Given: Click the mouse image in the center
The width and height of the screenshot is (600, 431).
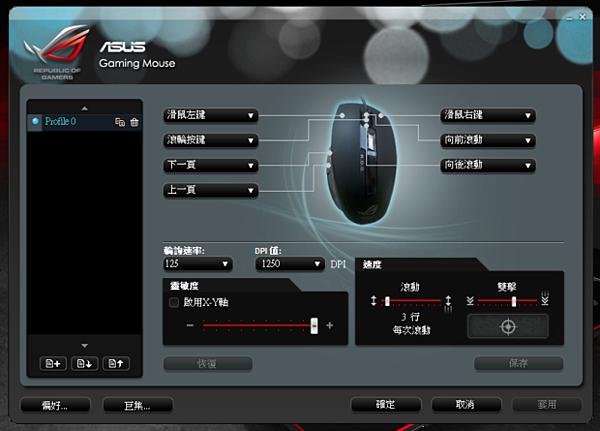Looking at the screenshot, I should tap(362, 163).
